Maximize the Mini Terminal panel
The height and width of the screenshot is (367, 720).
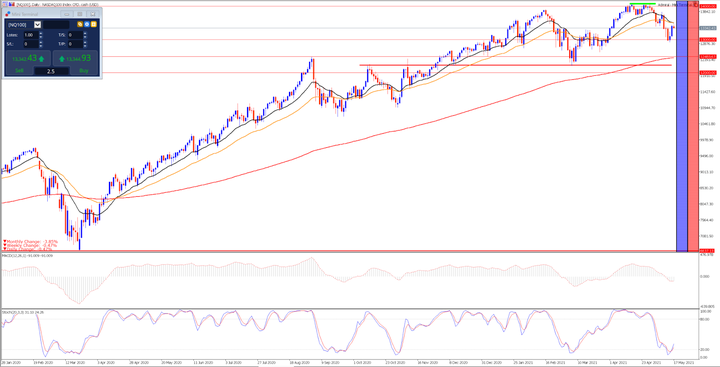coord(80,14)
